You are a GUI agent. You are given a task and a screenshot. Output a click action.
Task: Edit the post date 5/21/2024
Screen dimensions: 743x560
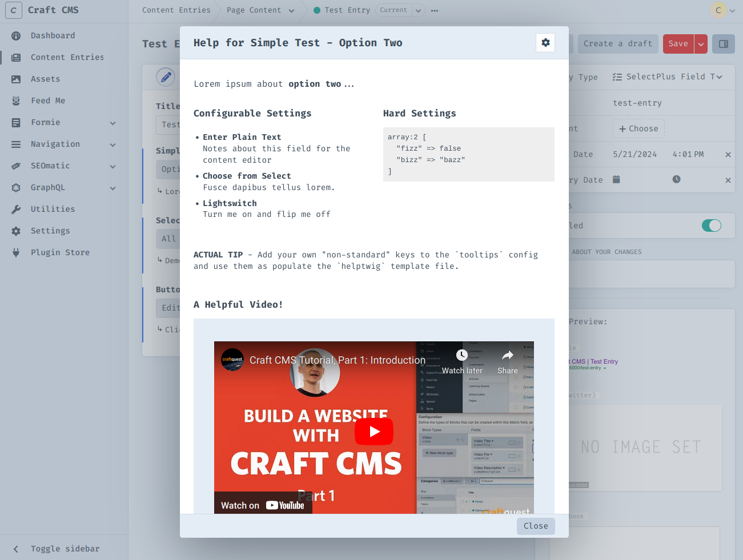635,154
